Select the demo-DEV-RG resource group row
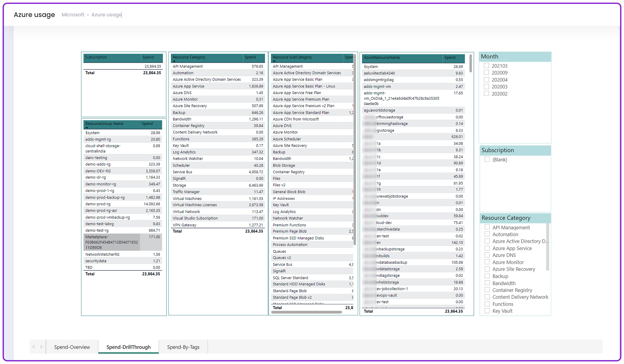 pyautogui.click(x=123, y=171)
